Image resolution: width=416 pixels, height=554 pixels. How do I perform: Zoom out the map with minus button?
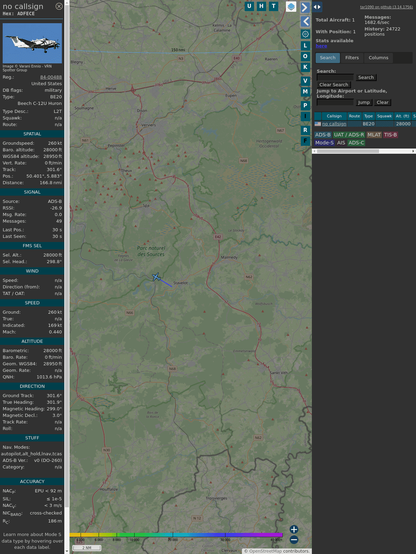click(x=294, y=540)
